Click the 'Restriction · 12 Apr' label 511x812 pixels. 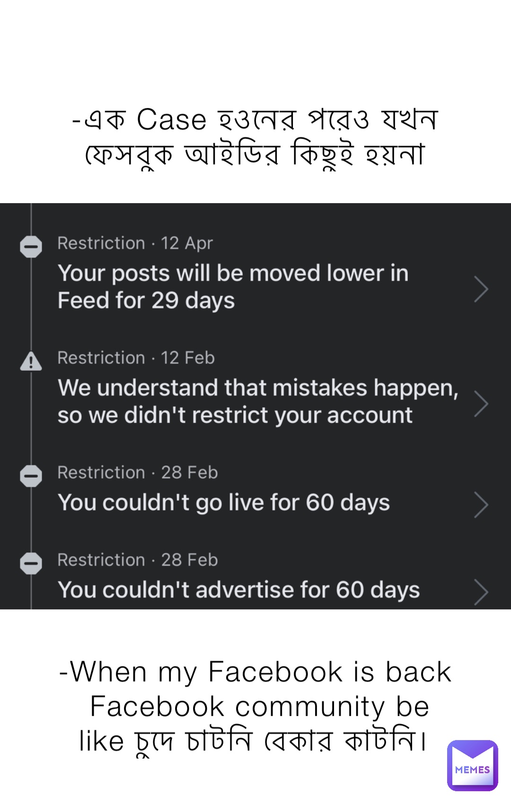pos(135,243)
